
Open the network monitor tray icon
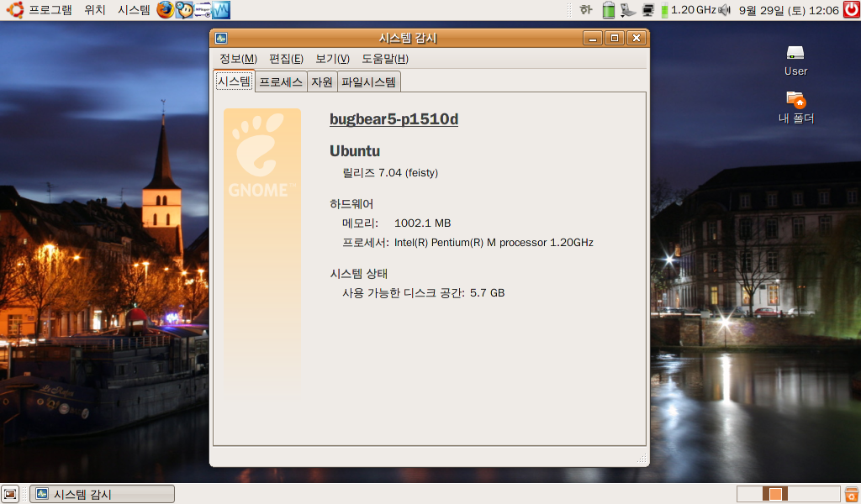tap(648, 10)
